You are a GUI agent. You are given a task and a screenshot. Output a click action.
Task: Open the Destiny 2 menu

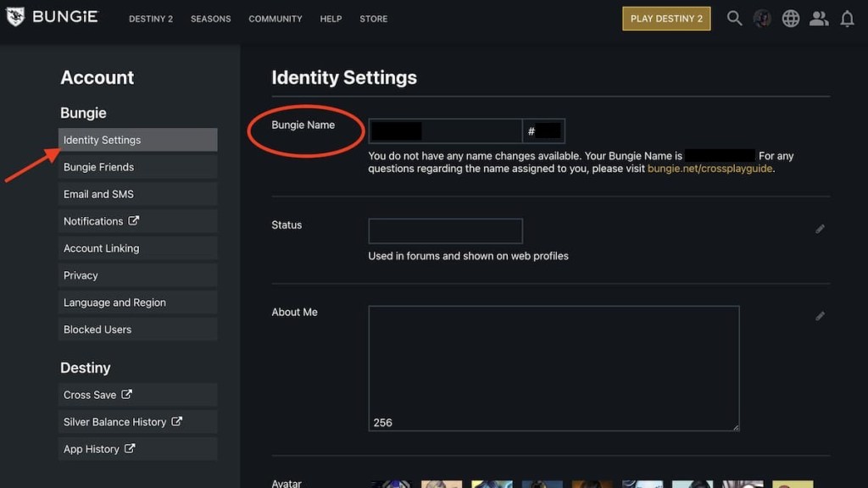tap(151, 19)
